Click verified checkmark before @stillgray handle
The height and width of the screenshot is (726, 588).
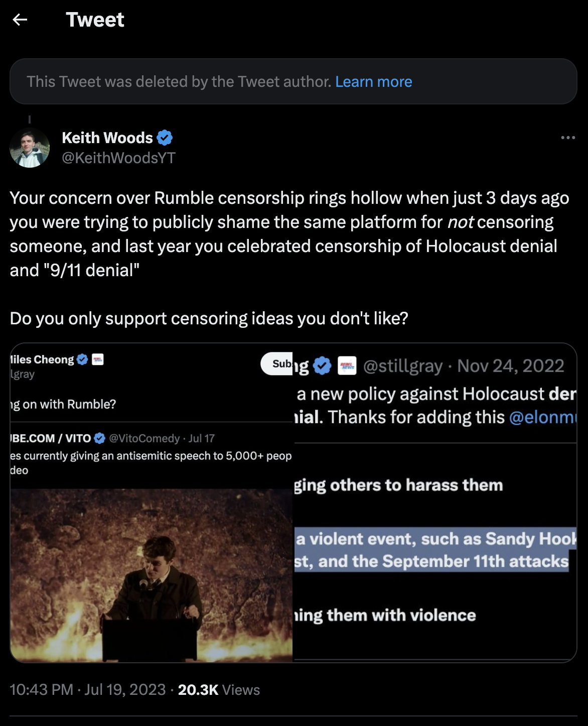(322, 366)
